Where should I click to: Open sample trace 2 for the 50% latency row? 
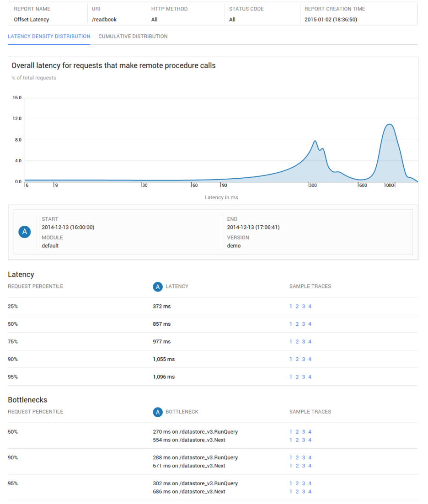tap(297, 324)
